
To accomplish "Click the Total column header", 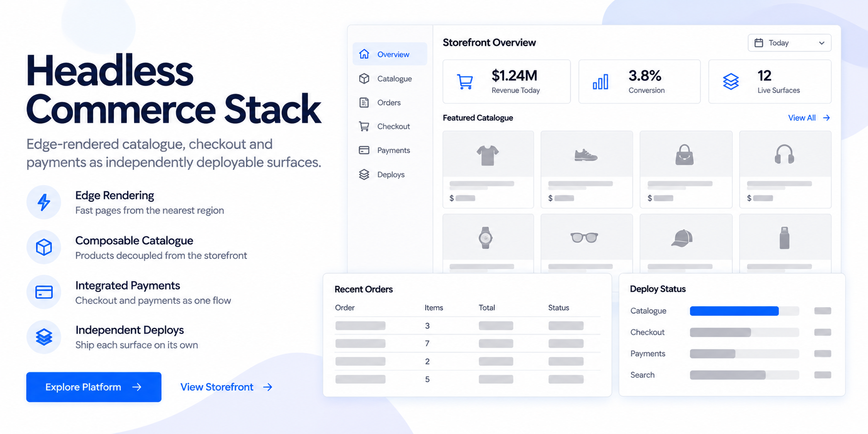I will [x=487, y=308].
